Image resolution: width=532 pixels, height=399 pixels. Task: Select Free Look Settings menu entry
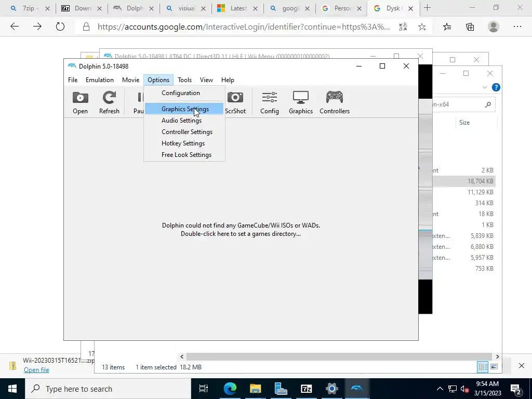(x=184, y=155)
